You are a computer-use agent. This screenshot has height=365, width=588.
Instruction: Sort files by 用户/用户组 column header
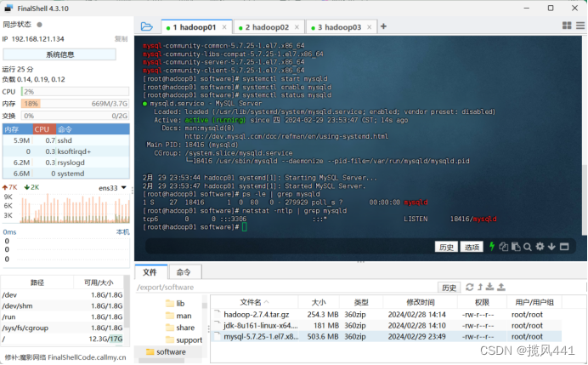click(534, 302)
